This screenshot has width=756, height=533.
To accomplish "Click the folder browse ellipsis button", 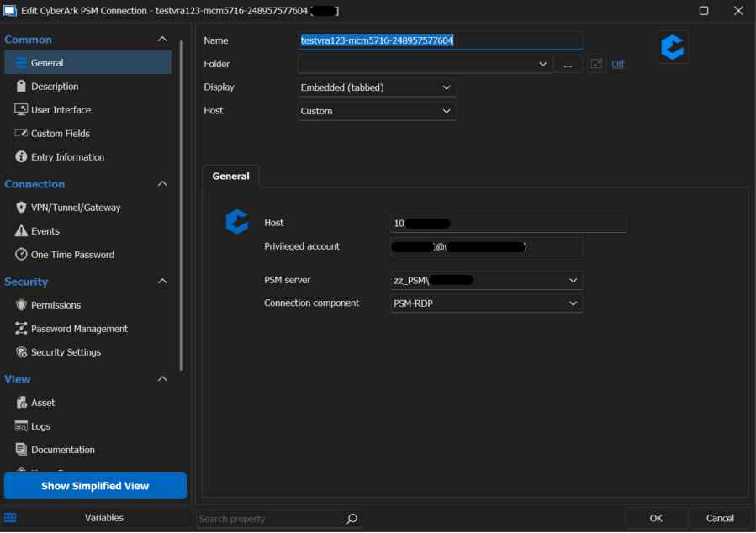I will pyautogui.click(x=568, y=64).
